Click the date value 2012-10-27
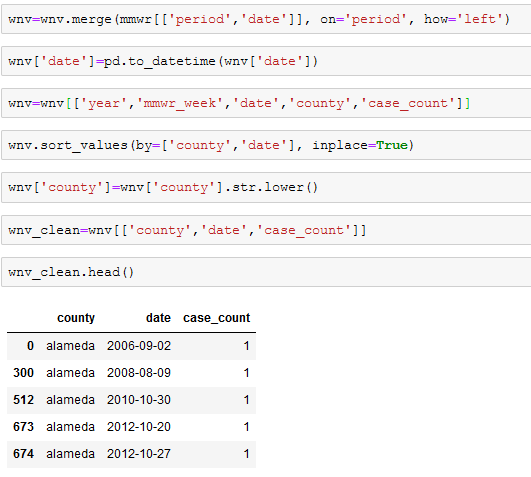This screenshot has width=531, height=477. (139, 454)
